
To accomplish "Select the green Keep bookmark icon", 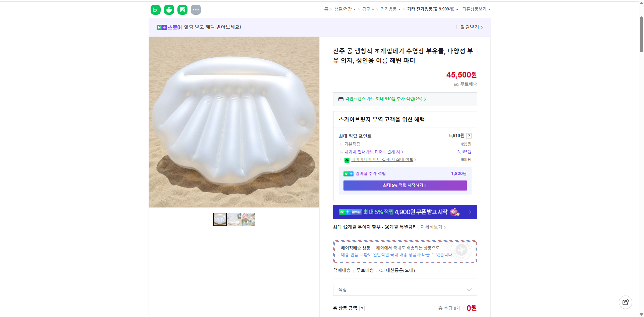I will click(x=182, y=10).
